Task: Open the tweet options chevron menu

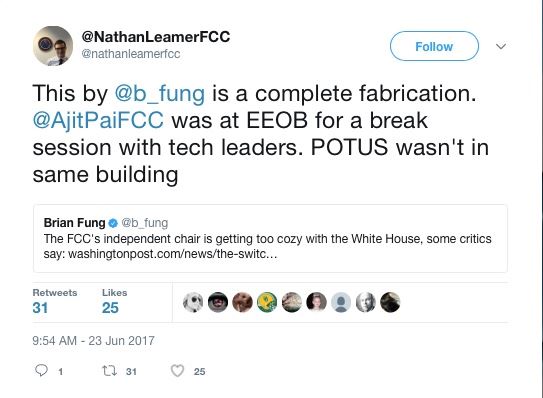Action: point(501,46)
